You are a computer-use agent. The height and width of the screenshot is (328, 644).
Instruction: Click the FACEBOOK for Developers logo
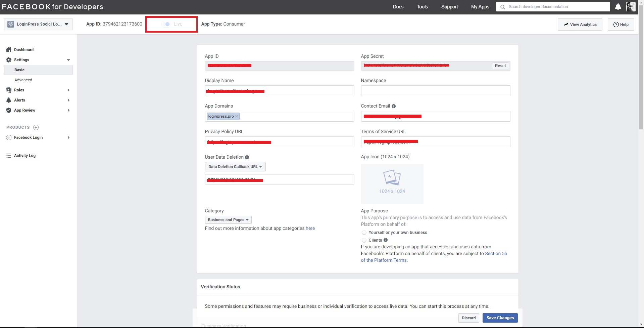[x=53, y=7]
